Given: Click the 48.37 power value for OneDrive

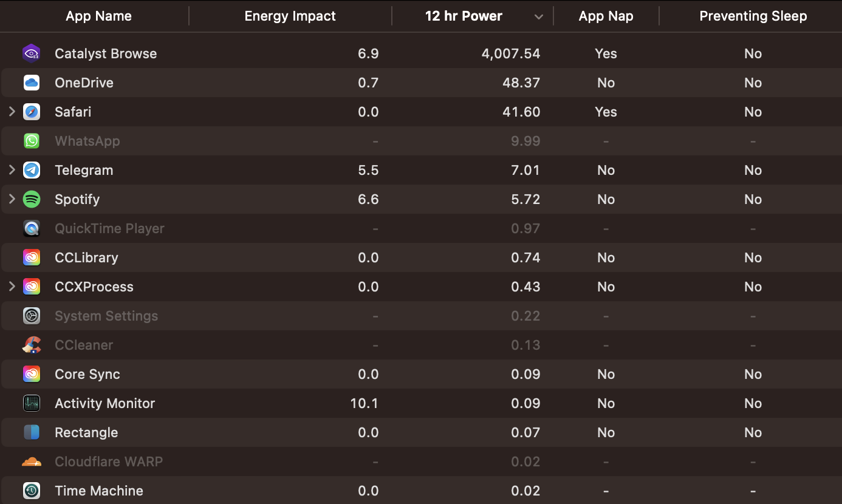Looking at the screenshot, I should pos(522,83).
